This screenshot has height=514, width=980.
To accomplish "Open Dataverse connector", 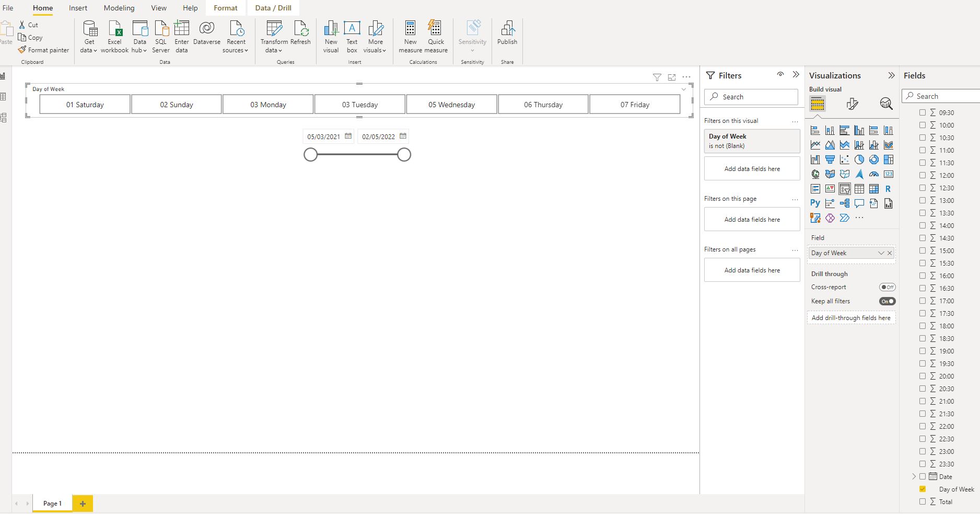I will pyautogui.click(x=207, y=33).
